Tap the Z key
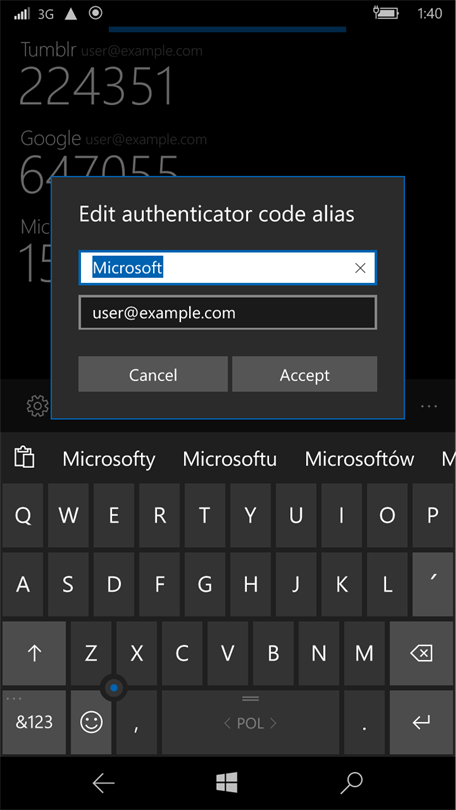This screenshot has height=810, width=456. [x=91, y=653]
